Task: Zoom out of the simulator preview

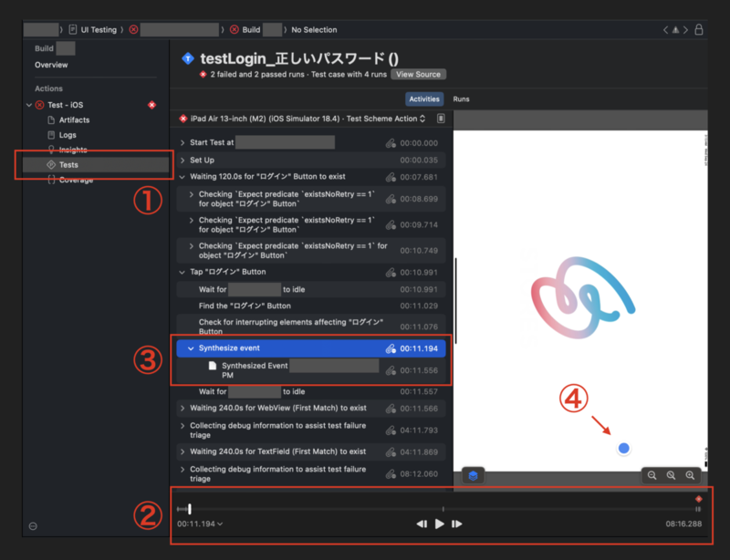Action: click(x=652, y=475)
